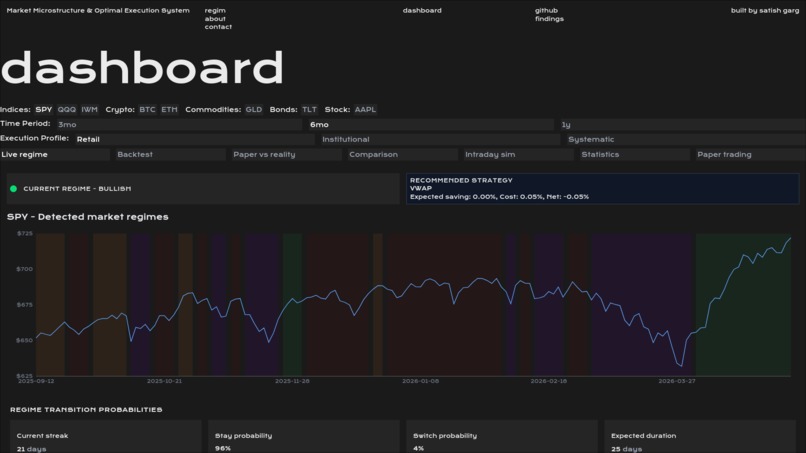Open the about page link
The image size is (806, 453).
click(215, 19)
